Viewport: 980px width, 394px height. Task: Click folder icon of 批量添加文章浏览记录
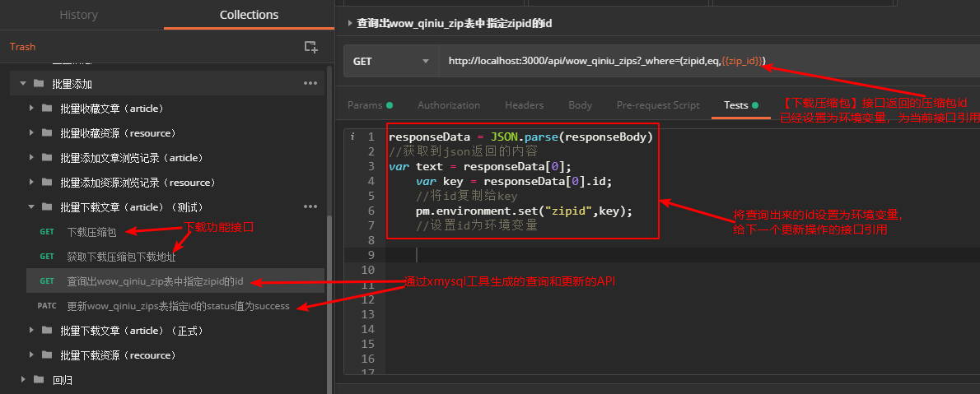47,157
